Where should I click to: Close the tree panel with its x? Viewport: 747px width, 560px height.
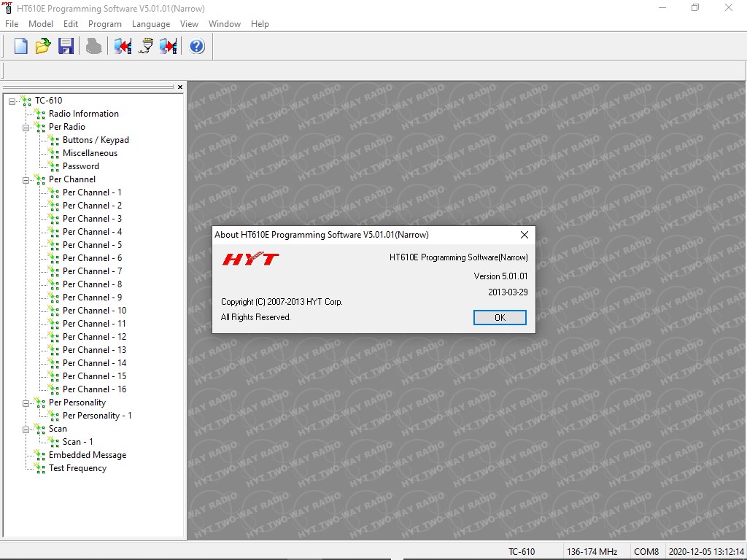pyautogui.click(x=180, y=87)
